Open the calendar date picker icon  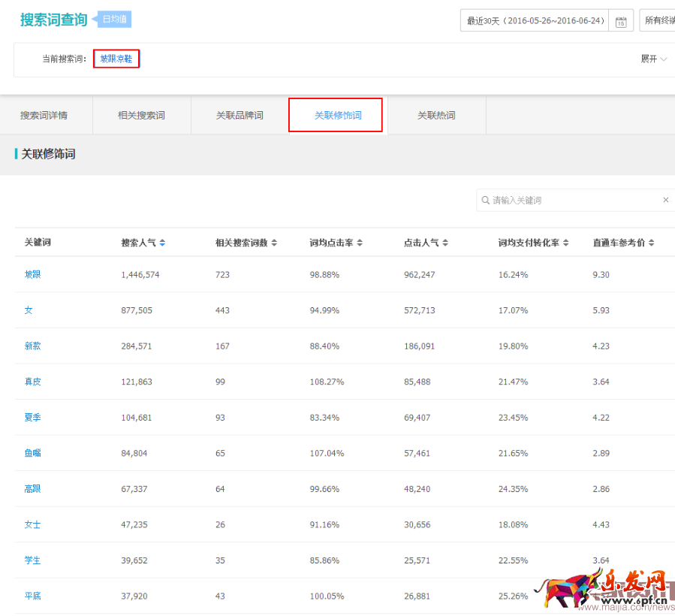[x=622, y=20]
